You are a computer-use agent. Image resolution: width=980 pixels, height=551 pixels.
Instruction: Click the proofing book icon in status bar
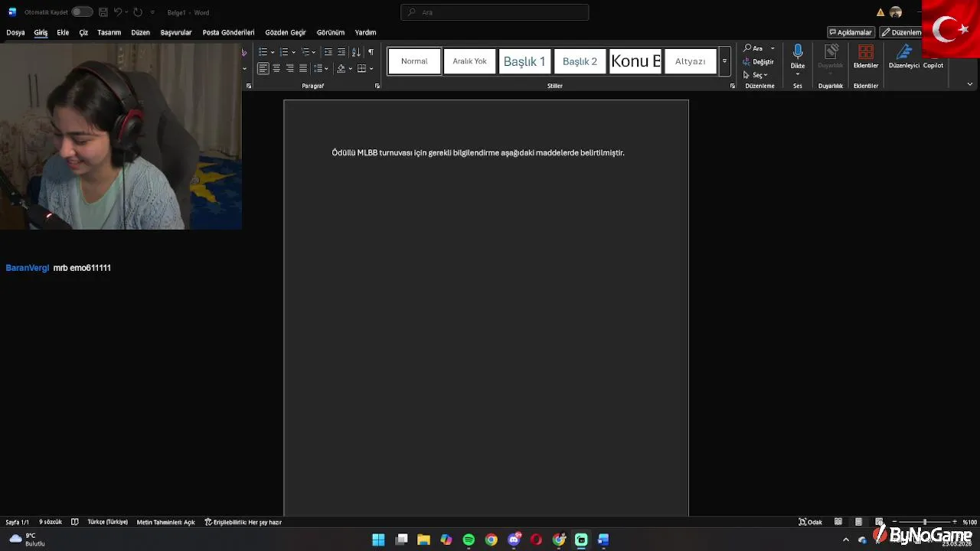point(74,522)
